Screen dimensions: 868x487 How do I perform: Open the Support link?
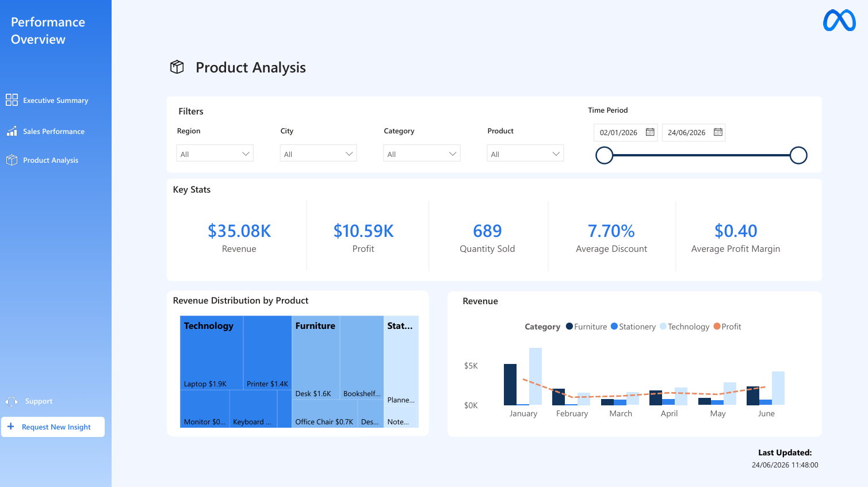coord(39,401)
